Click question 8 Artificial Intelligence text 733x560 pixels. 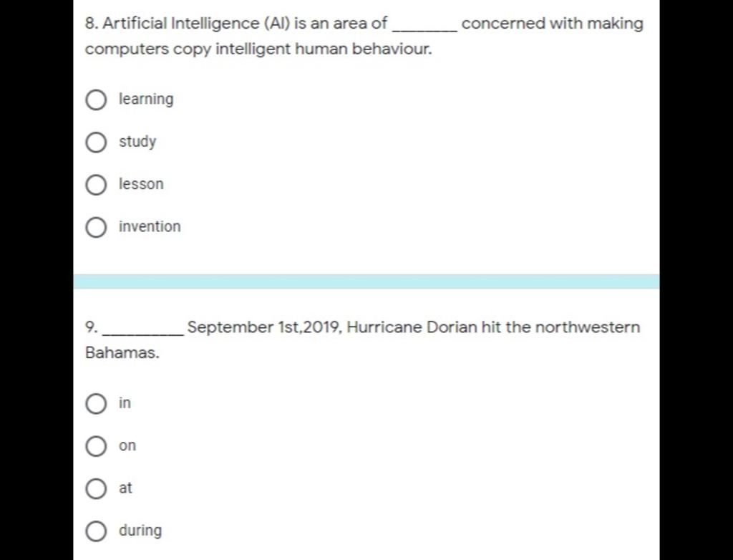tap(364, 36)
